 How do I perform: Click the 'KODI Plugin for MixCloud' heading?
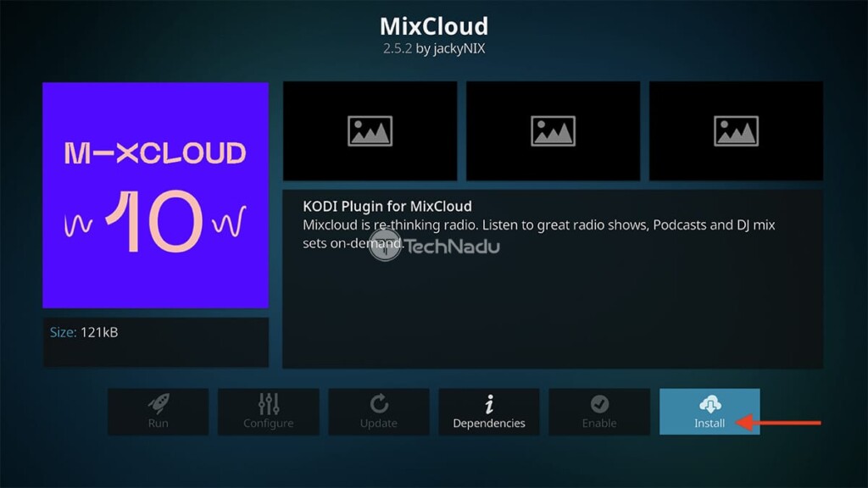(x=387, y=207)
